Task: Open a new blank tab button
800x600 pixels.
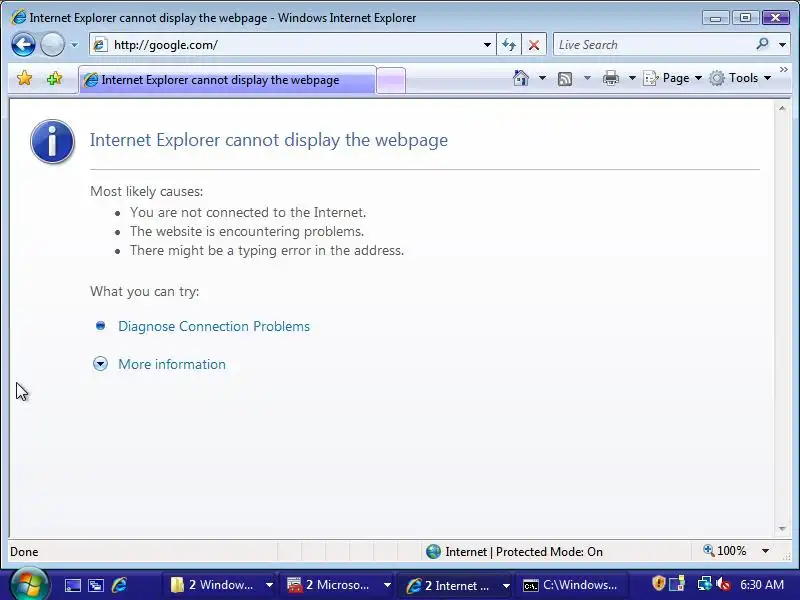Action: pos(391,81)
